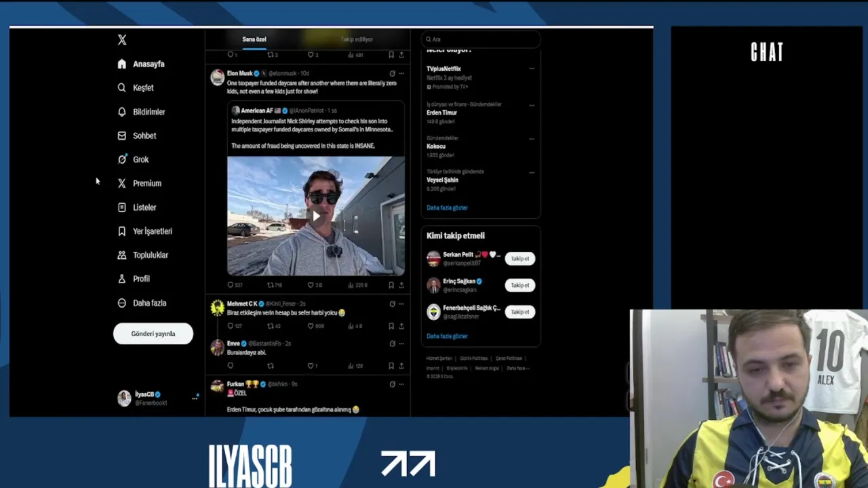Open Bildirimler notifications
Screen dimensions: 868x488
(x=141, y=112)
